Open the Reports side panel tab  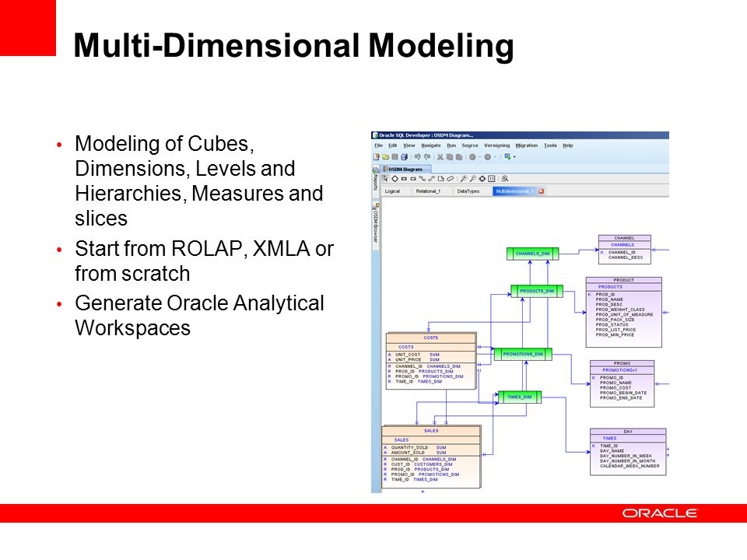(x=375, y=181)
